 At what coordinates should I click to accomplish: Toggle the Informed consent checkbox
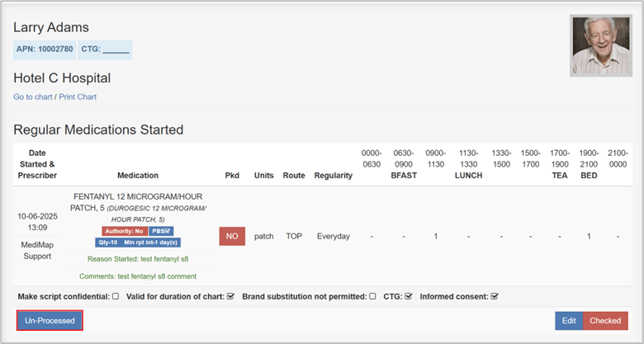[x=495, y=296]
